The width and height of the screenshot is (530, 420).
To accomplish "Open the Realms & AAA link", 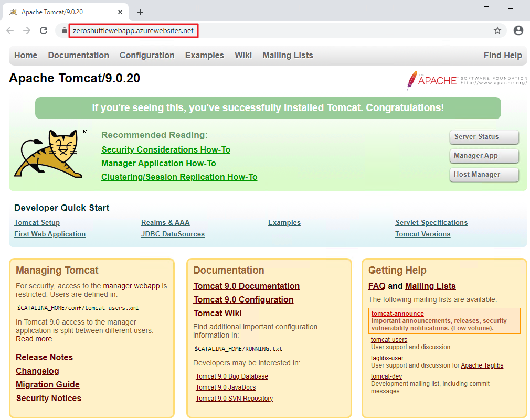I will click(x=165, y=223).
